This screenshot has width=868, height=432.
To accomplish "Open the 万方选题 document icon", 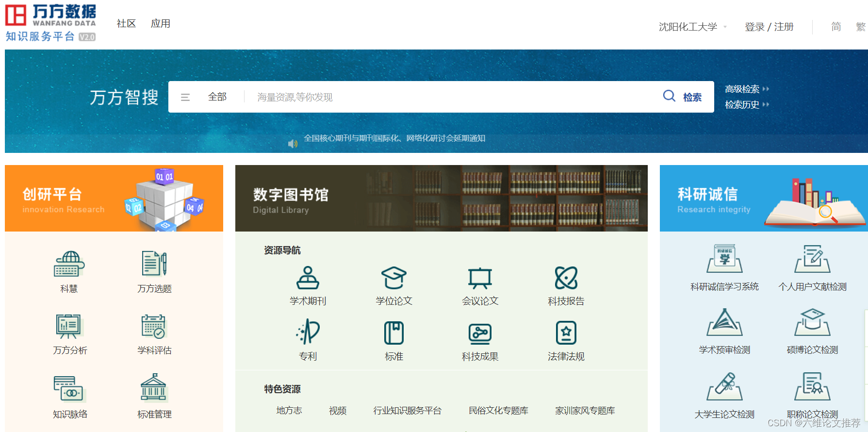I will [154, 264].
